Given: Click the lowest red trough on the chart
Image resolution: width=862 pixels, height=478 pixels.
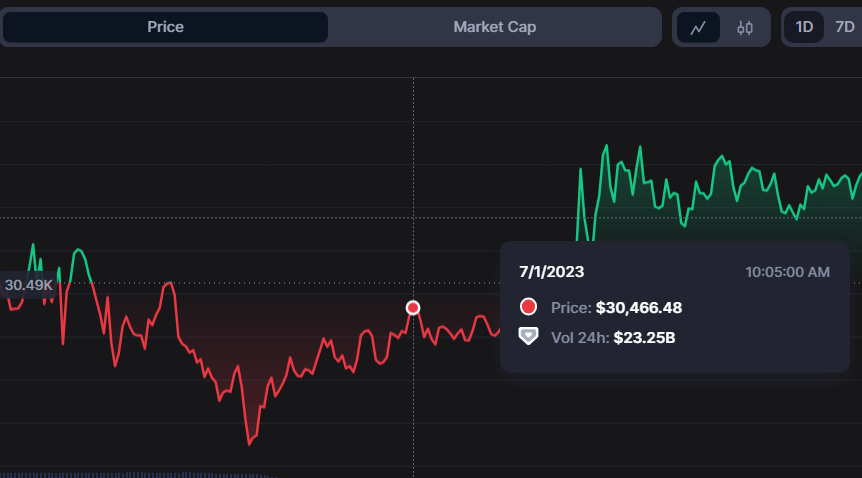Looking at the screenshot, I should point(248,443).
